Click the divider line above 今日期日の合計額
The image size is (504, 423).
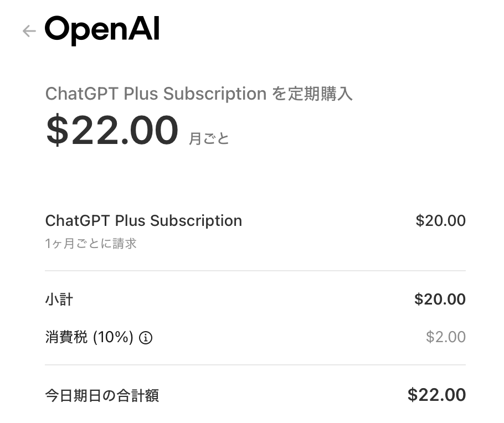[255, 365]
